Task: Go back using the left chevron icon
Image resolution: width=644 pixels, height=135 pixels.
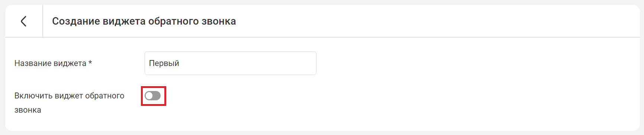Action: [x=23, y=21]
